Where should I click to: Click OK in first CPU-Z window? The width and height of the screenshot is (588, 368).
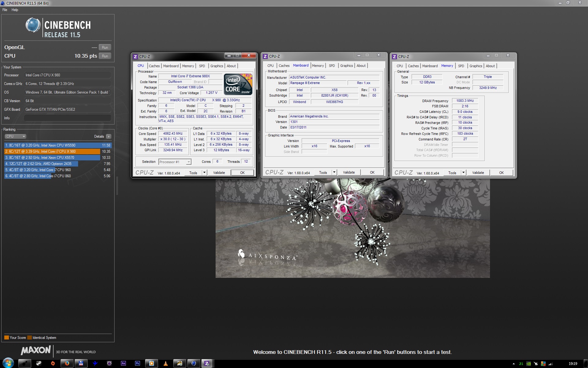click(x=242, y=173)
